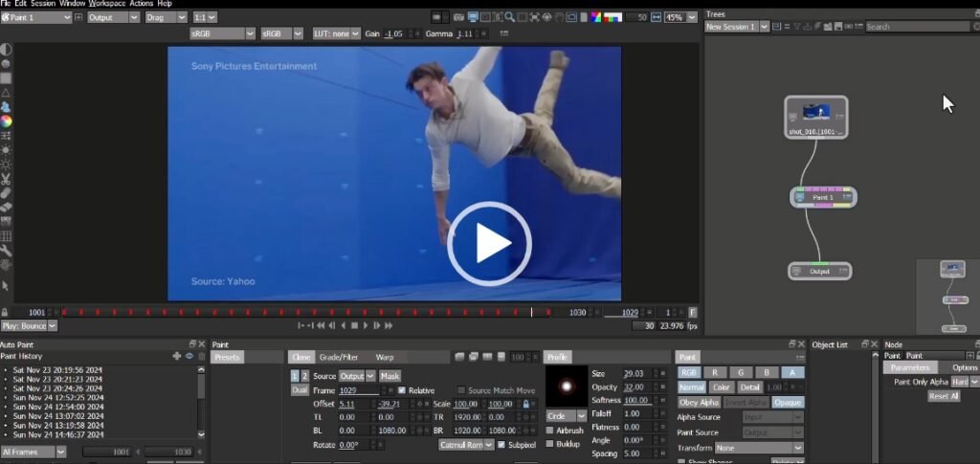The width and height of the screenshot is (980, 464).
Task: Activate the wrench/Repair tool in the left toolbar
Action: pyautogui.click(x=6, y=251)
